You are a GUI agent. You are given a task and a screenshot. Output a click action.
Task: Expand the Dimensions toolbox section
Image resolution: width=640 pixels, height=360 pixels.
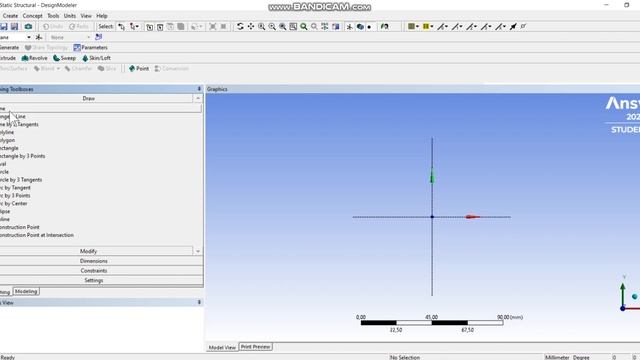[x=93, y=261]
